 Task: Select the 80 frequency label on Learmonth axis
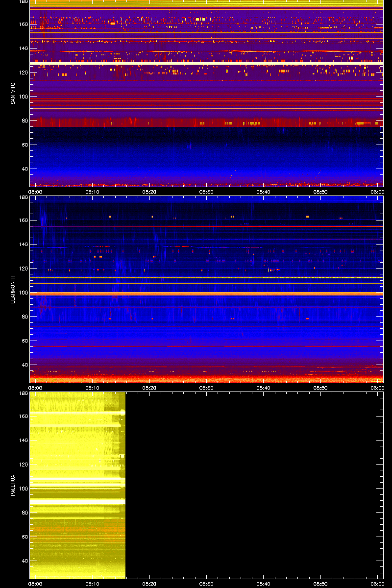click(x=24, y=317)
